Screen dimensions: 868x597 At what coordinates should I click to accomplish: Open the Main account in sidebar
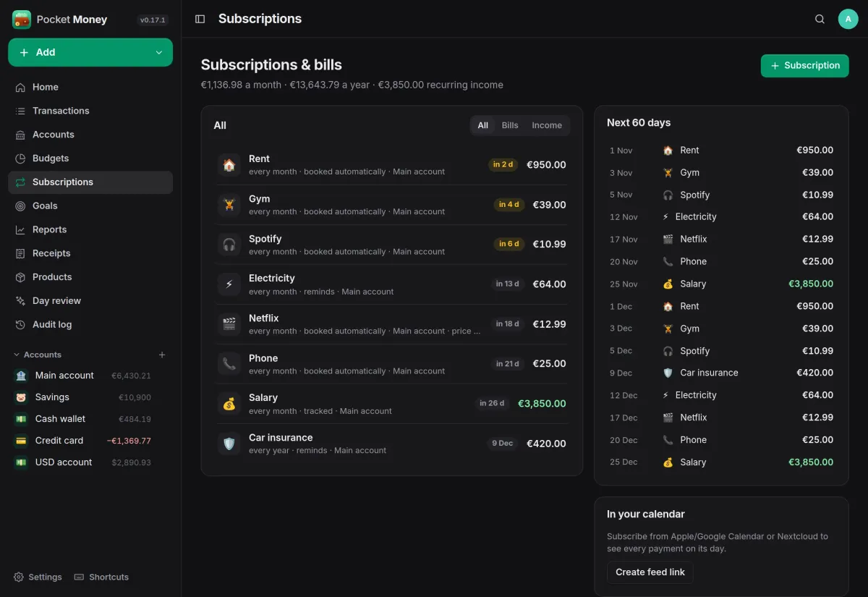point(90,376)
